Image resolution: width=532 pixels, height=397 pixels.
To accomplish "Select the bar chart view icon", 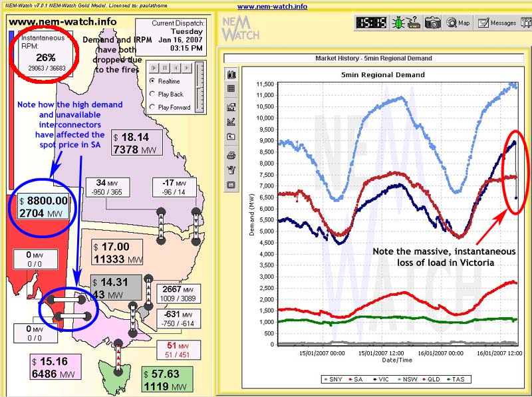I will click(231, 74).
